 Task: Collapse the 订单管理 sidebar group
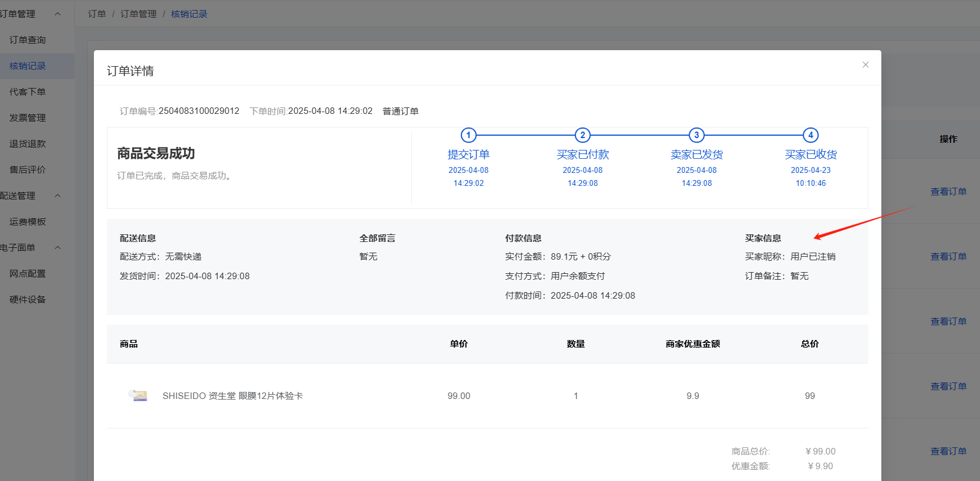(58, 14)
